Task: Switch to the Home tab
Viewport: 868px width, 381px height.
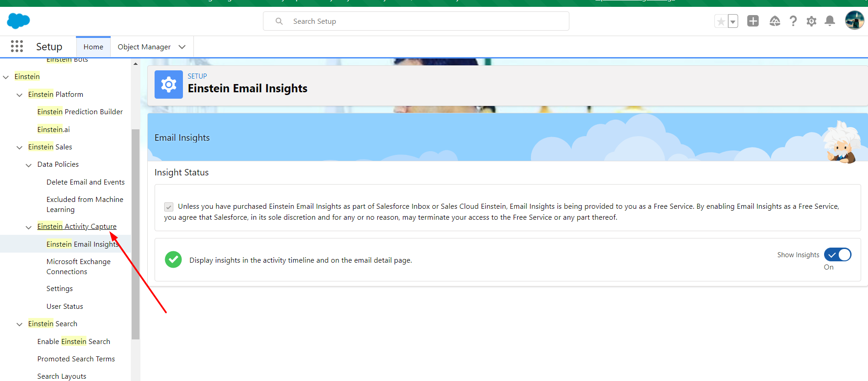Action: pos(93,47)
